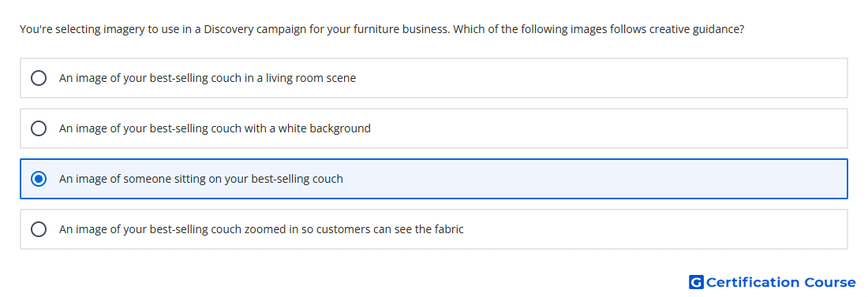868x297 pixels.
Task: Select the living room scene radio button
Action: tap(39, 78)
